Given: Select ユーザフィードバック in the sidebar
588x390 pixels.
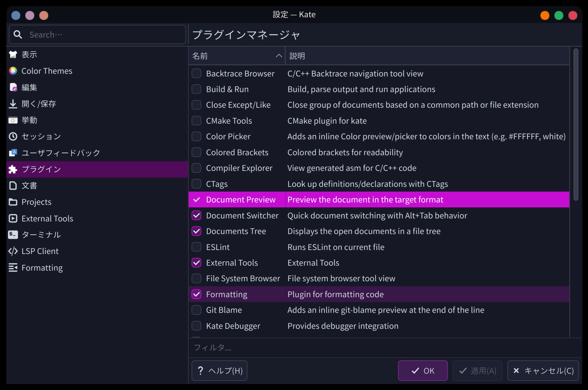Looking at the screenshot, I should tap(97, 153).
